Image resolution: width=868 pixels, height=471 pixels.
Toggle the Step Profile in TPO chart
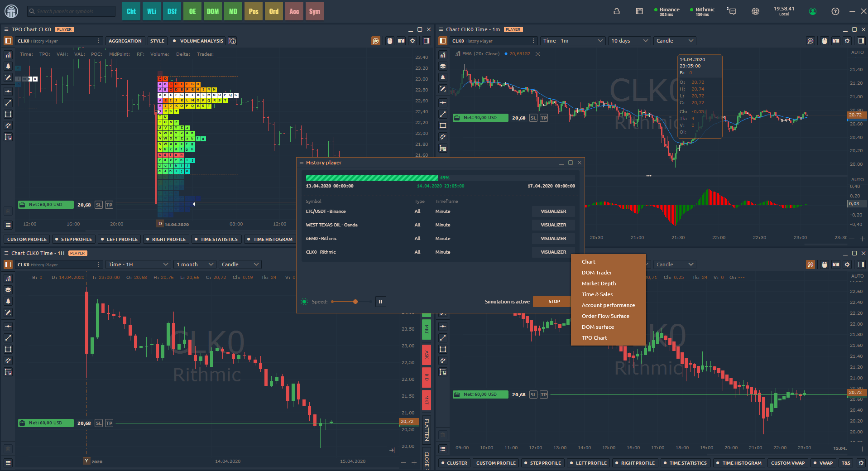coord(73,240)
